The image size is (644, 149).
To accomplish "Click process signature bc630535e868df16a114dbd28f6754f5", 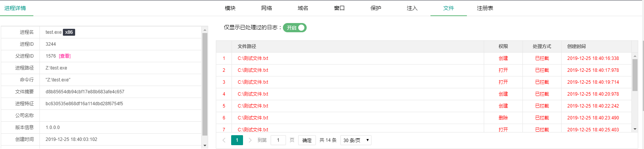I will tap(84, 104).
